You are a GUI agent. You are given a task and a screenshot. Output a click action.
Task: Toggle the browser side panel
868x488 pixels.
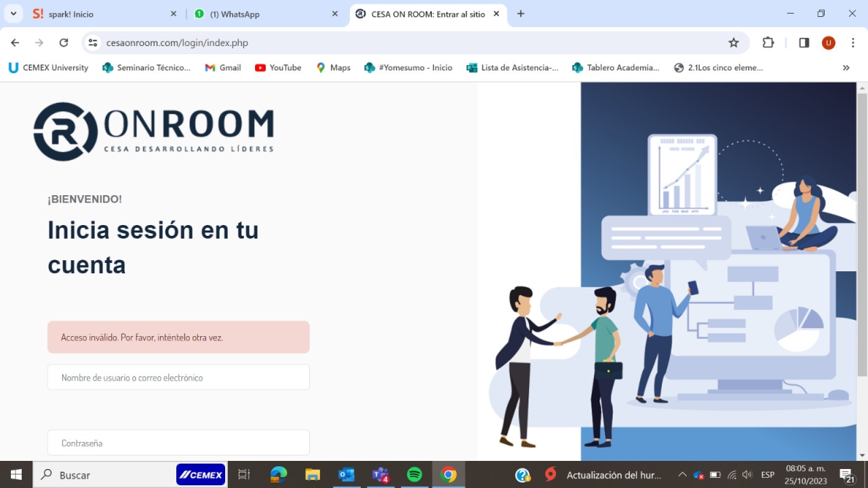point(804,43)
